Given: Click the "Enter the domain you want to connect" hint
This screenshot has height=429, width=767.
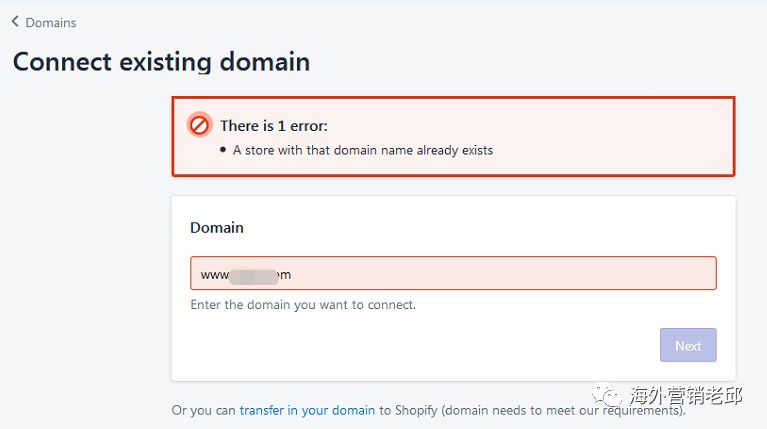Looking at the screenshot, I should coord(303,304).
